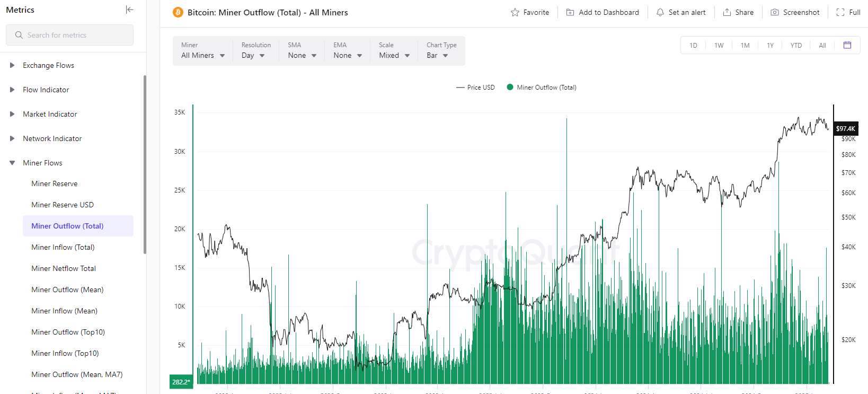The image size is (868, 394).
Task: Click the $97.4K price label
Action: pos(846,128)
